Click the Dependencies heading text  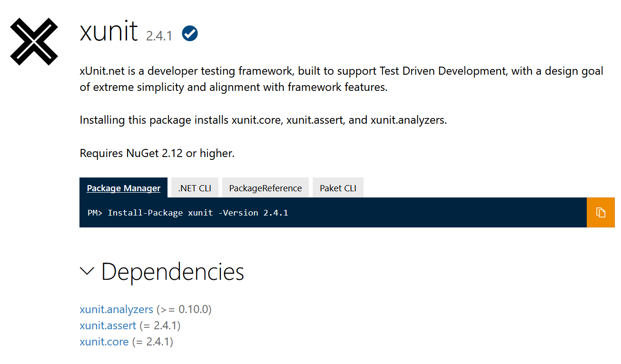coord(173,271)
